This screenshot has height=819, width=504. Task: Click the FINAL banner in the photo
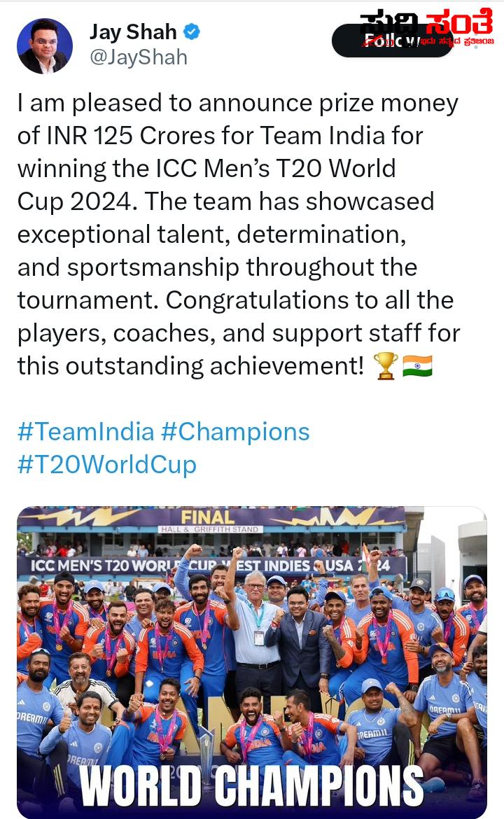coord(208,517)
